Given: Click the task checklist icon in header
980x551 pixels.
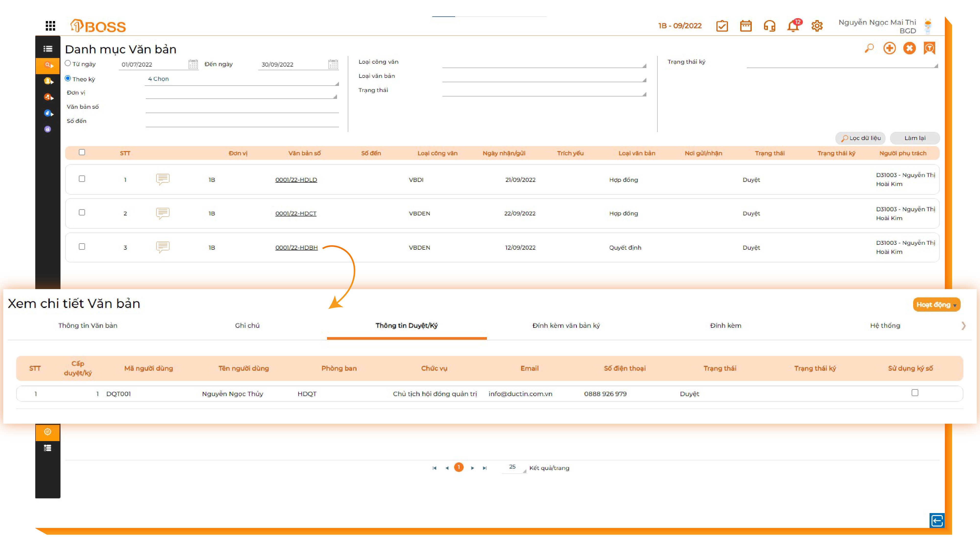Looking at the screenshot, I should [722, 26].
